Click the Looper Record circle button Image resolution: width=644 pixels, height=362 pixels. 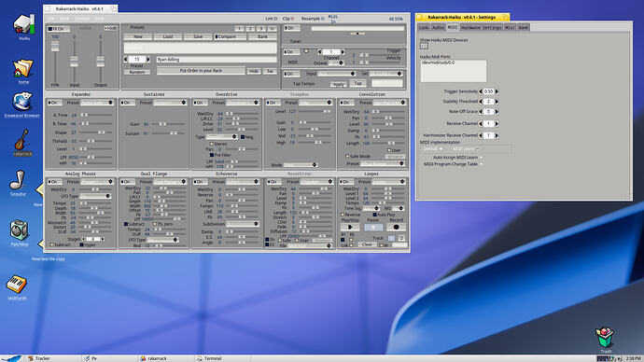click(396, 227)
